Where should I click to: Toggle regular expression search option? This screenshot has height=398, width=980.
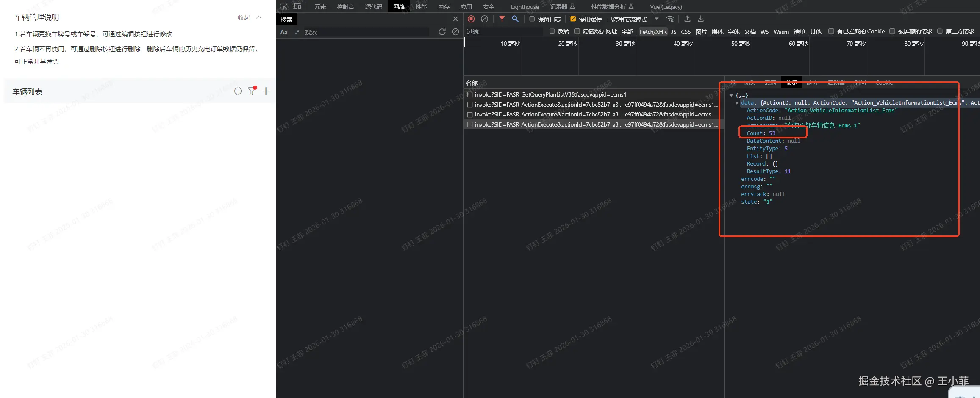(297, 32)
